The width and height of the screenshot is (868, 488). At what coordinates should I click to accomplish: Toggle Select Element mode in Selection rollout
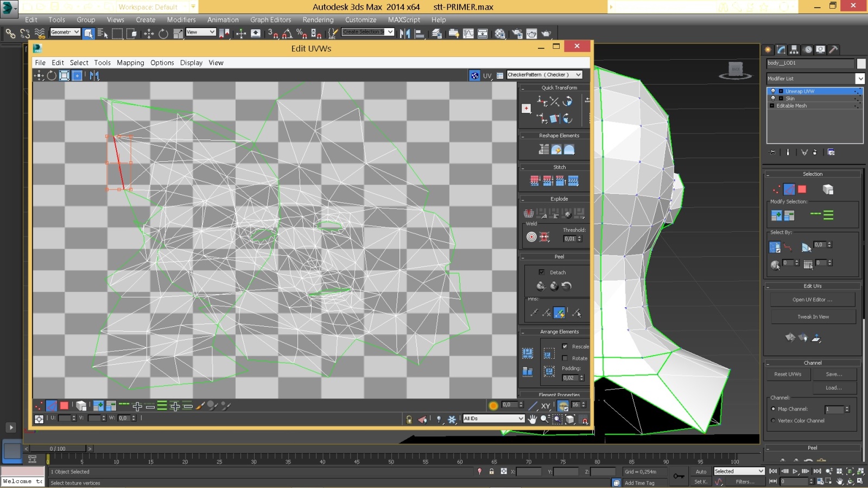pos(828,189)
